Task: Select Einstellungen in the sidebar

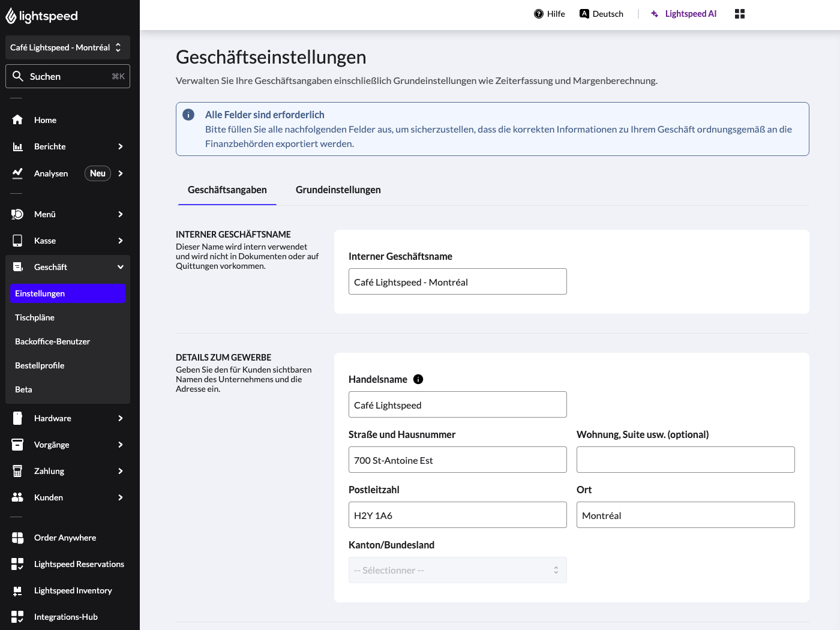Action: [68, 293]
